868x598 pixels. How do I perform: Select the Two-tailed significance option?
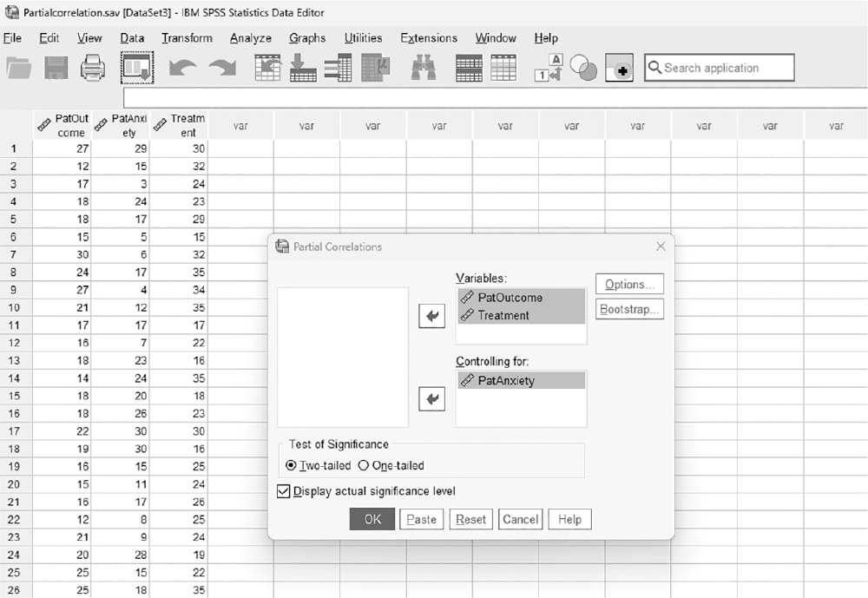click(319, 466)
